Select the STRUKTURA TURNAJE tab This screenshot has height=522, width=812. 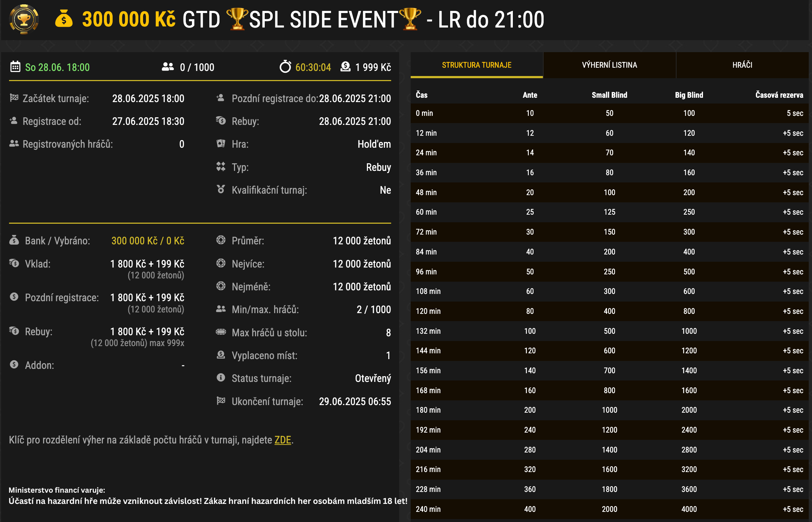click(x=477, y=65)
